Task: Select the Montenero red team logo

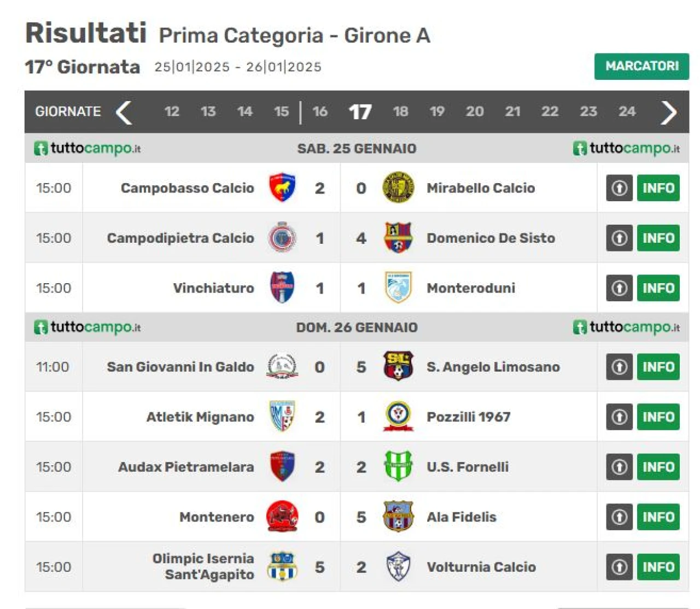Action: tap(282, 517)
